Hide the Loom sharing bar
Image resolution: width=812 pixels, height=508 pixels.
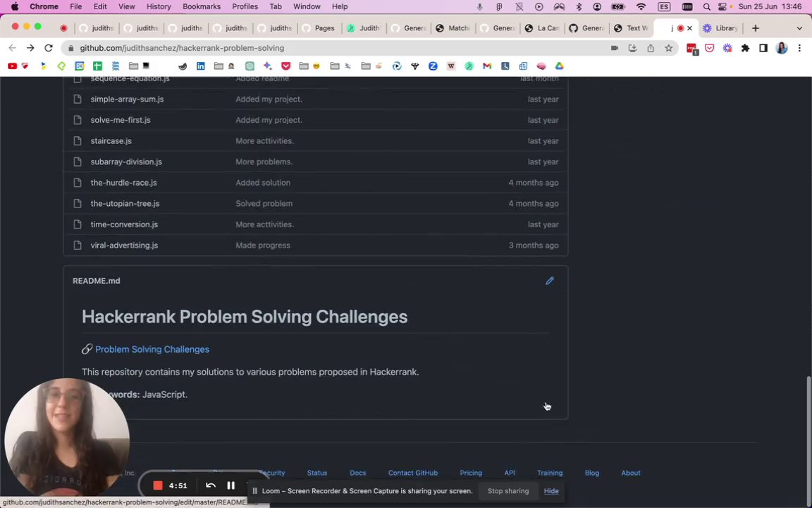[x=551, y=491]
